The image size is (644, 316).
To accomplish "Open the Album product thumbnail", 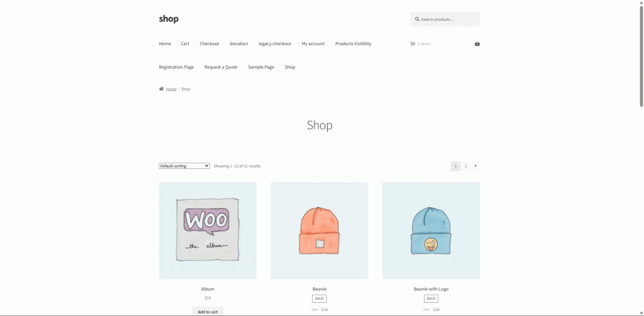I will coord(208,231).
